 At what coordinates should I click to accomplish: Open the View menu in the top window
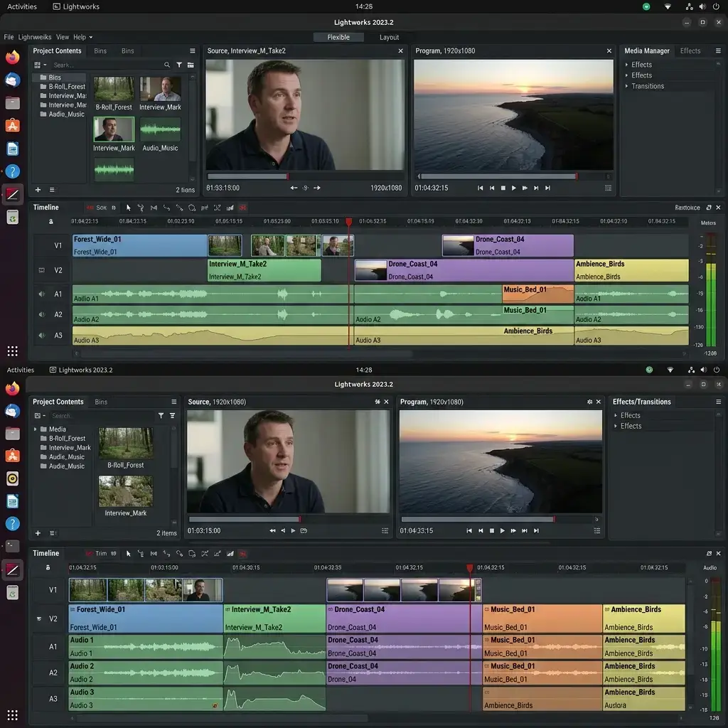(x=63, y=37)
